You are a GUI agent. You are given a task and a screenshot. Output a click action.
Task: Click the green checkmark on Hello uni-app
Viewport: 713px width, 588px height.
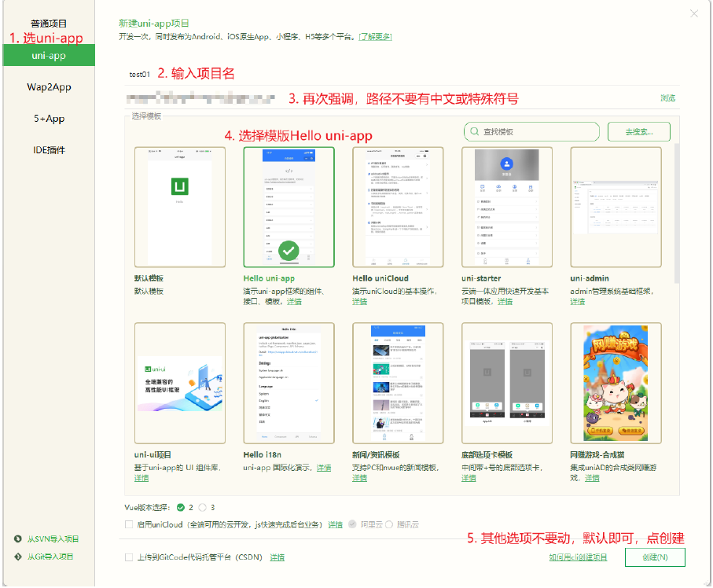point(289,250)
